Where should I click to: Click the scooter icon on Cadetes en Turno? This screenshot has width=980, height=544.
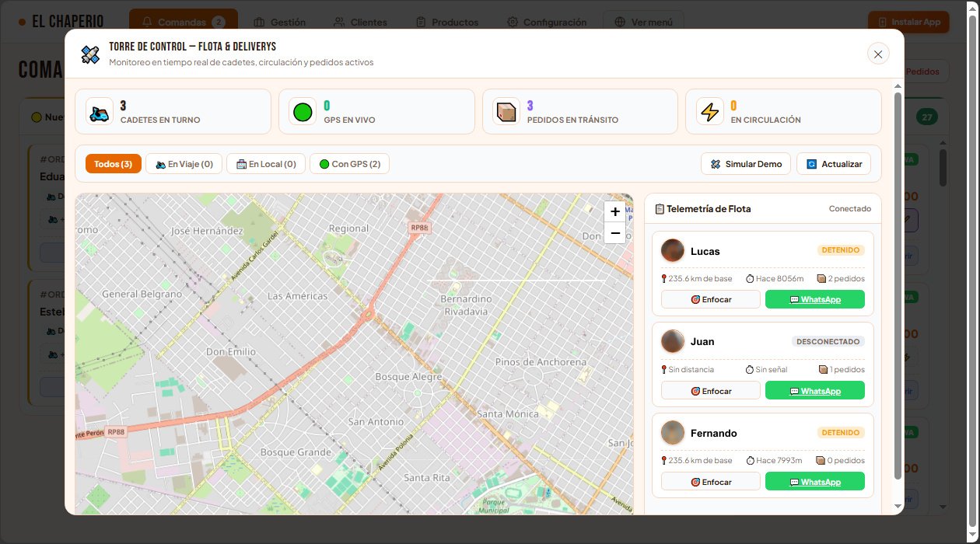click(x=99, y=113)
